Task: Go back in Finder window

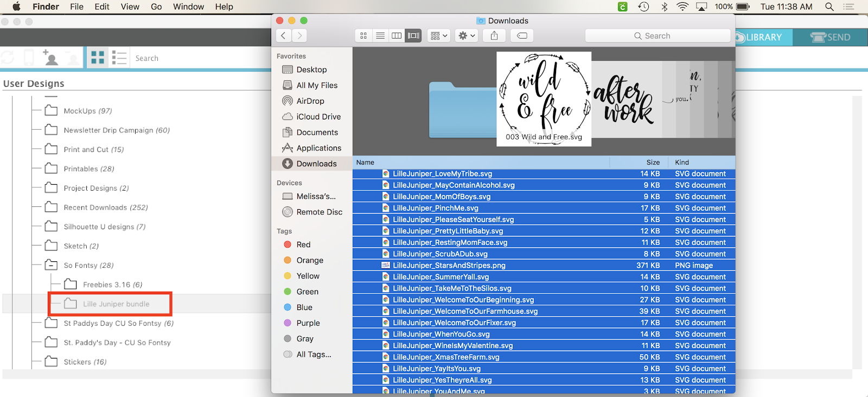Action: point(283,36)
